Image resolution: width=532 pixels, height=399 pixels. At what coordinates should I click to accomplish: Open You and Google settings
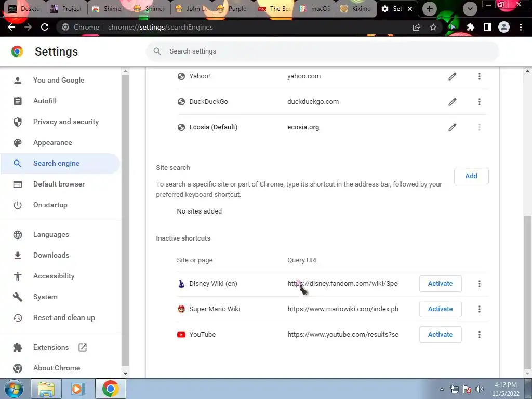coord(60,80)
